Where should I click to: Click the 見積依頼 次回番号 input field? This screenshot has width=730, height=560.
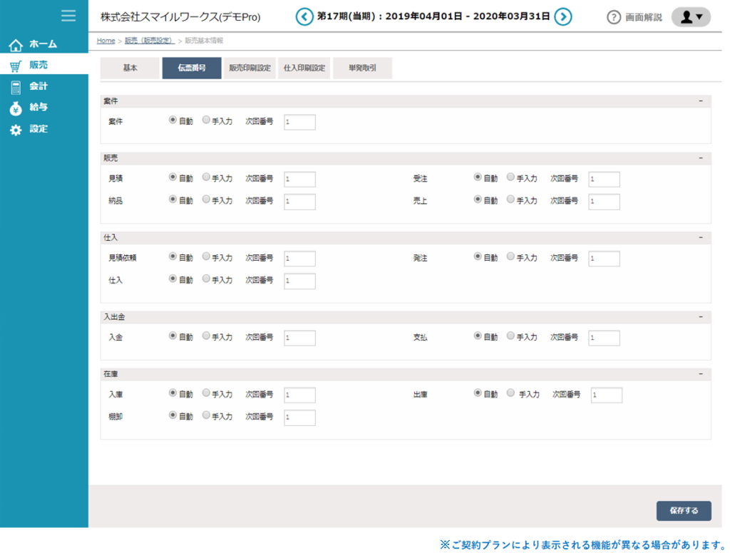[x=300, y=259]
